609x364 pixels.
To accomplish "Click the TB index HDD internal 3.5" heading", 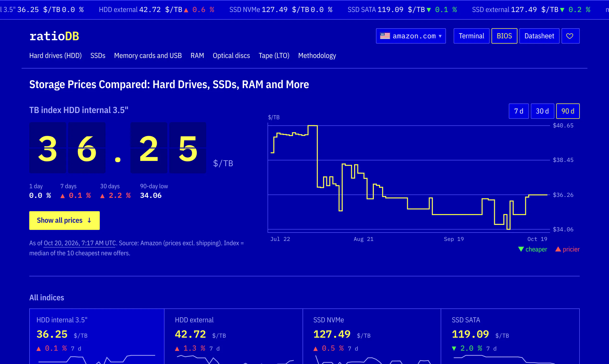I will pos(79,110).
